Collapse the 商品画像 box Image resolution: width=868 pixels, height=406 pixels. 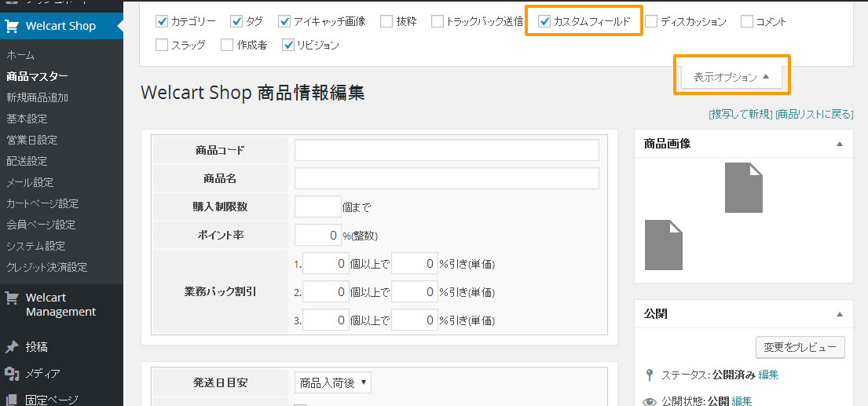click(839, 144)
